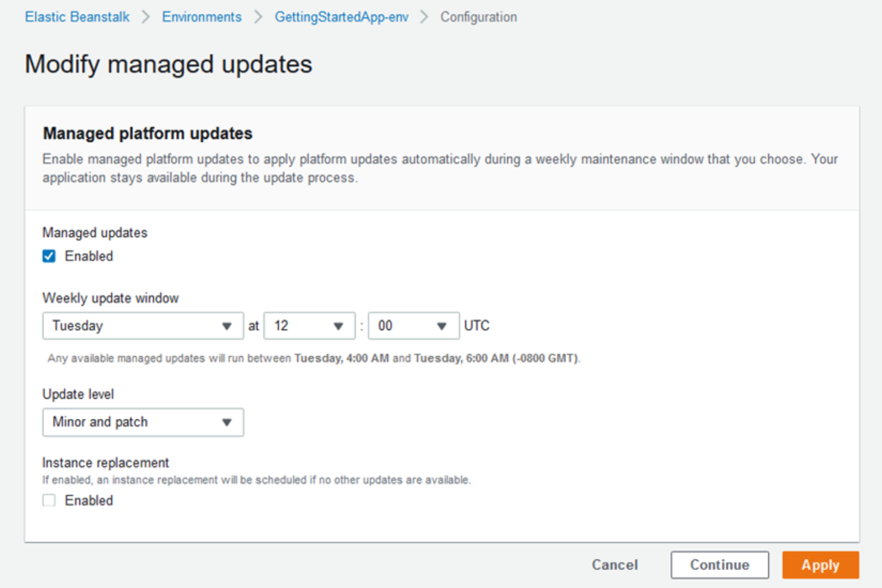Click the breadcrumb chevron after Elastic Beanstalk
Screen dimensions: 882x588
point(145,17)
